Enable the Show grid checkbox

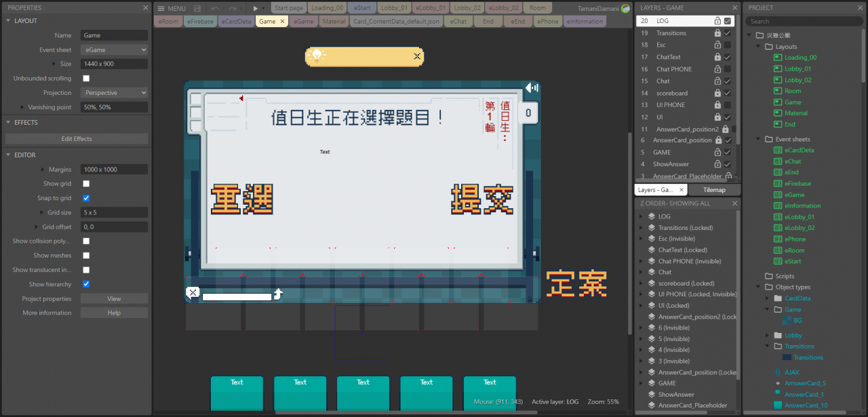(86, 184)
